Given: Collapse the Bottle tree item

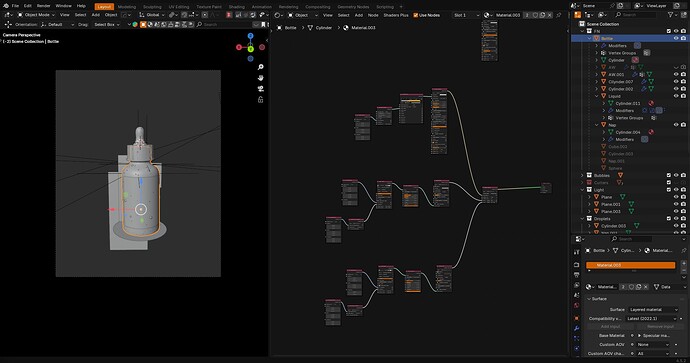Looking at the screenshot, I should pyautogui.click(x=590, y=38).
